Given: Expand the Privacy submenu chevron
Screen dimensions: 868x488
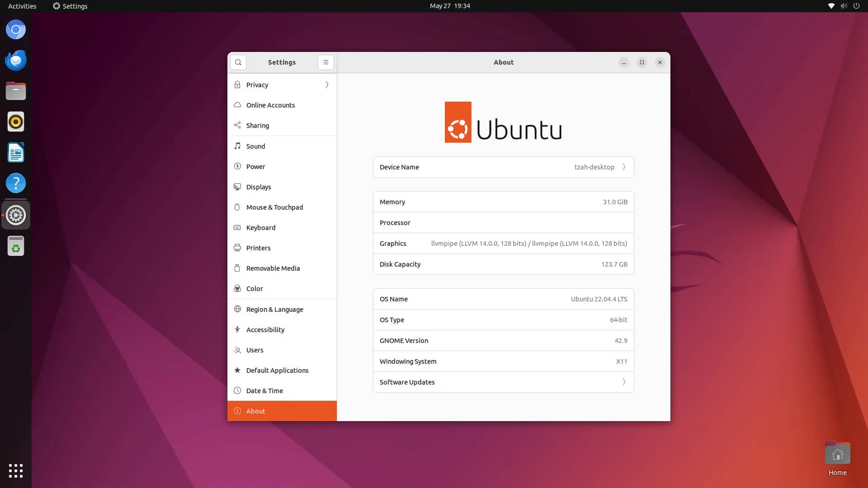Looking at the screenshot, I should click(x=327, y=84).
